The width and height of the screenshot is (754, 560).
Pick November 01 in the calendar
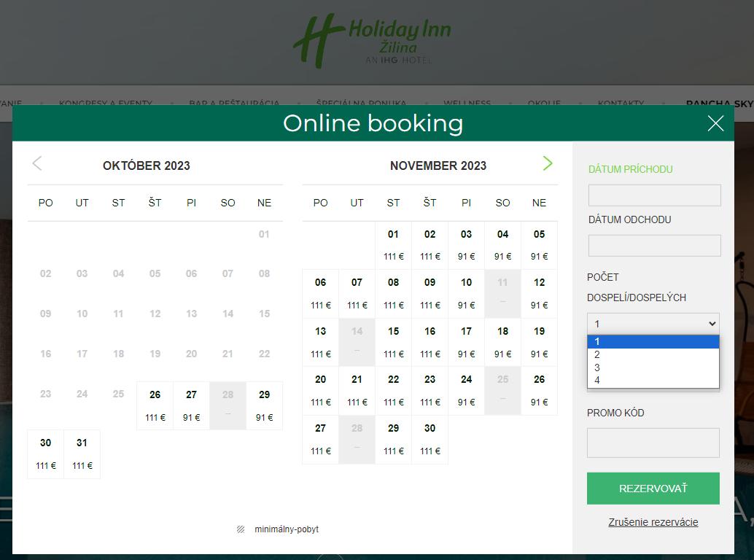point(393,244)
